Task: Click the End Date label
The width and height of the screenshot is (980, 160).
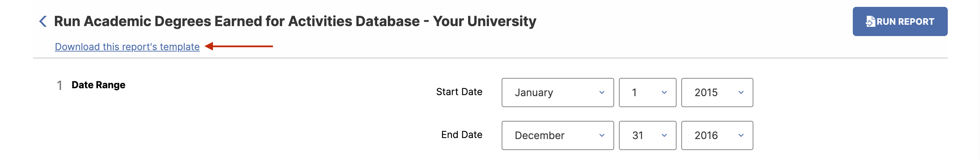Action: pos(462,135)
